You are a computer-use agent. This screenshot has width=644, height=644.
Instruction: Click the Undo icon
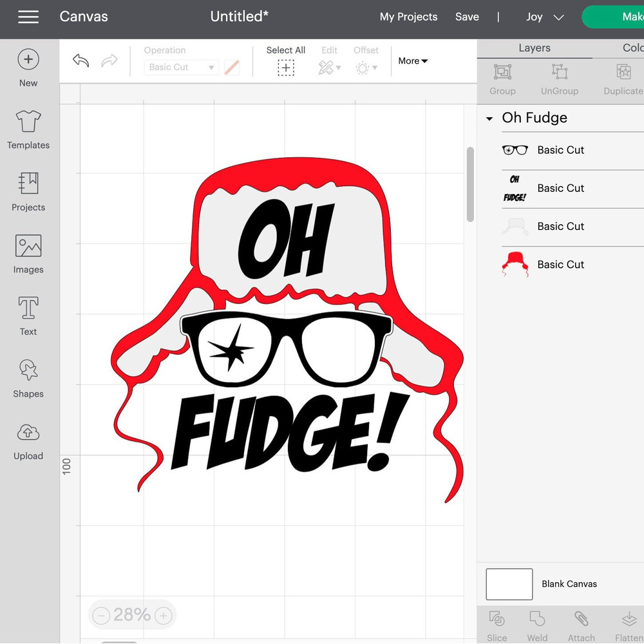tap(80, 61)
